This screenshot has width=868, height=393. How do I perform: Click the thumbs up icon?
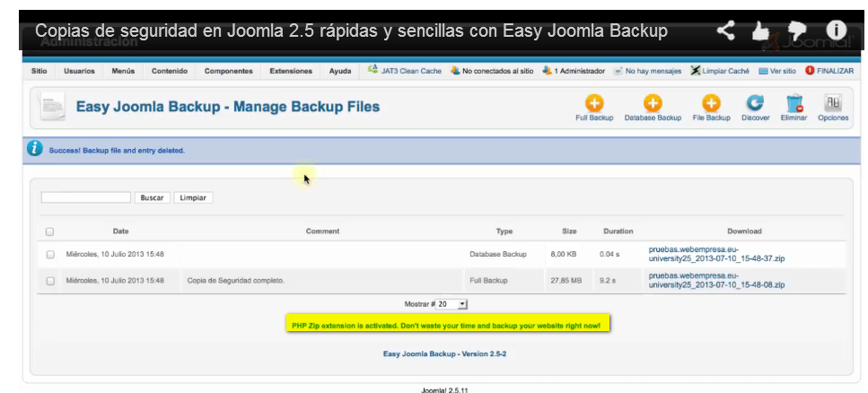[x=761, y=31]
